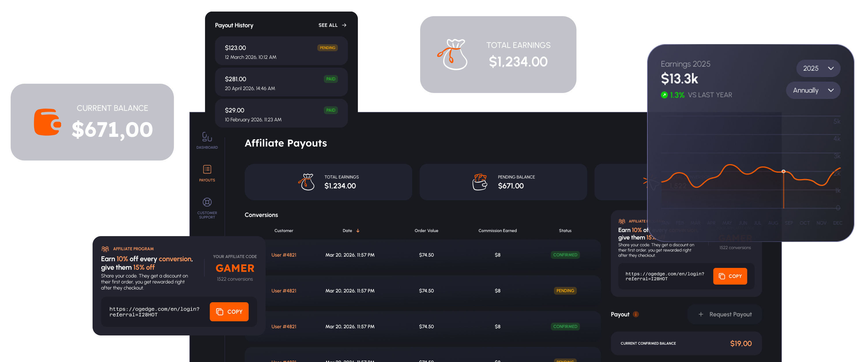The width and height of the screenshot is (868, 362).
Task: Click GAMER affiliate code in floating card
Action: [x=235, y=268]
